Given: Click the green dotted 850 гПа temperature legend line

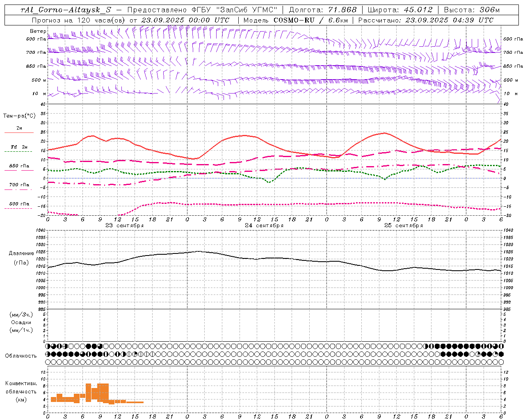Looking at the screenshot, I should coord(18,170).
